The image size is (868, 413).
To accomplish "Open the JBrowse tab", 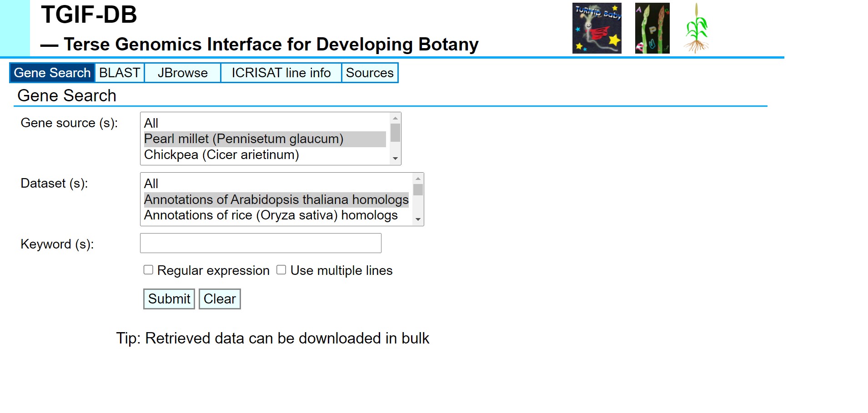I will (182, 73).
